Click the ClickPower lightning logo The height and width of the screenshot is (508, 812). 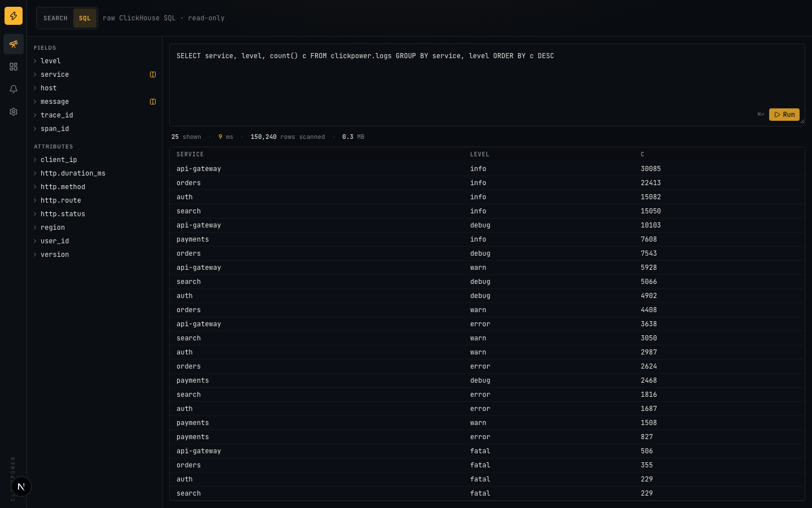(14, 16)
